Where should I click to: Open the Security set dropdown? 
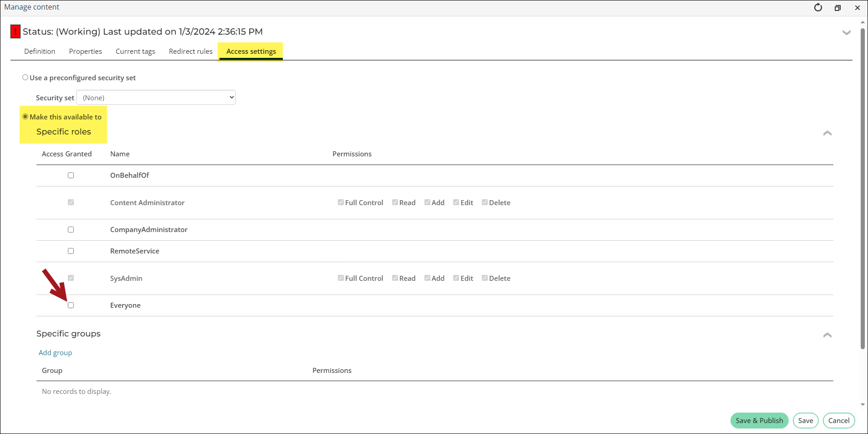[x=156, y=98]
